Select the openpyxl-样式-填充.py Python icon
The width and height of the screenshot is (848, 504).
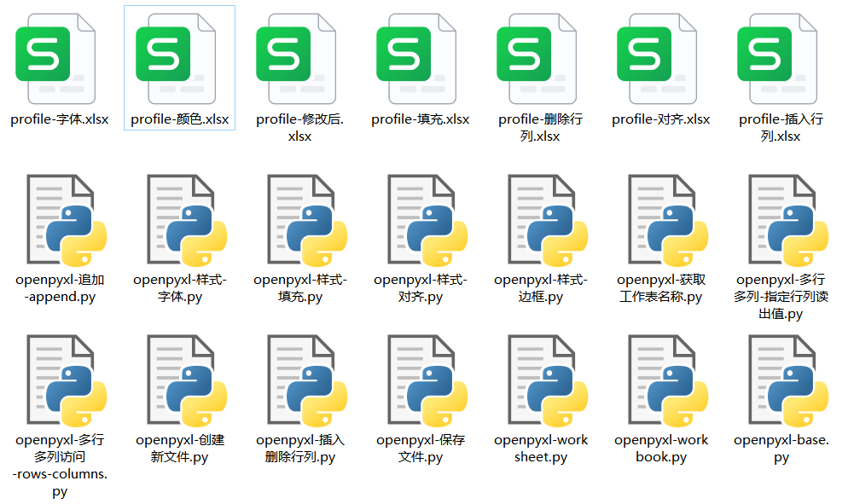pyautogui.click(x=307, y=220)
